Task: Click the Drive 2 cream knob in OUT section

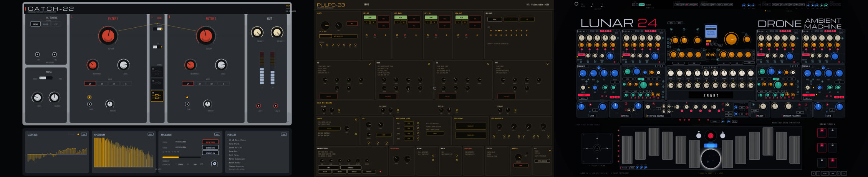Action: pyautogui.click(x=277, y=33)
